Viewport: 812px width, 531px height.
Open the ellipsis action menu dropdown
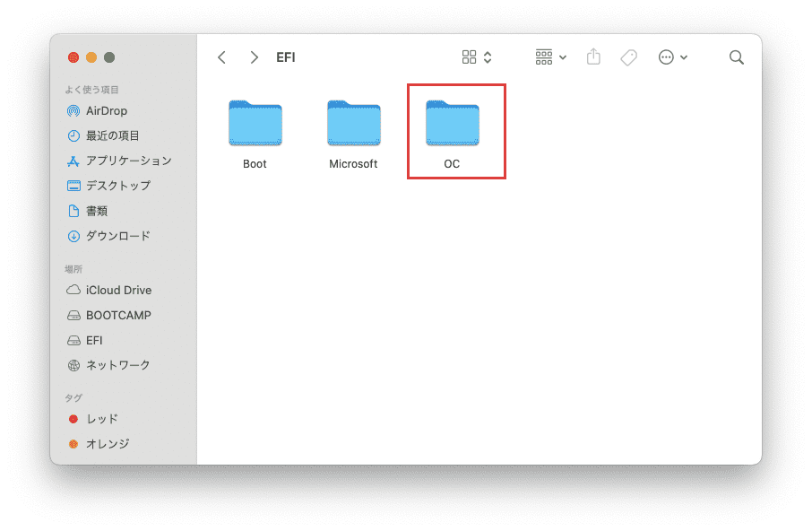[673, 57]
